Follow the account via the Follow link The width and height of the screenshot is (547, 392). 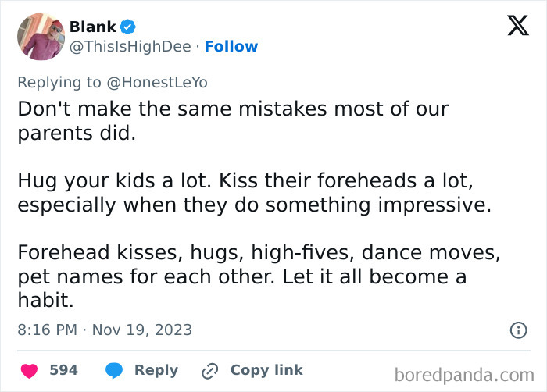click(231, 47)
